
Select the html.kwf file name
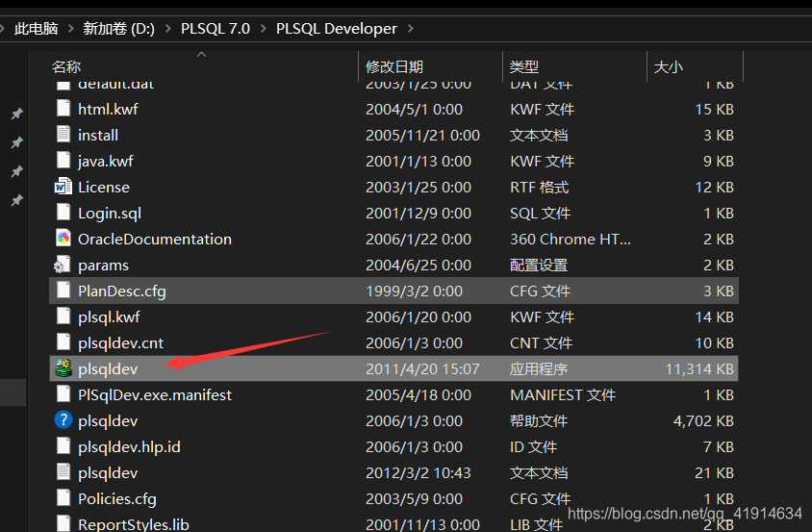point(108,109)
